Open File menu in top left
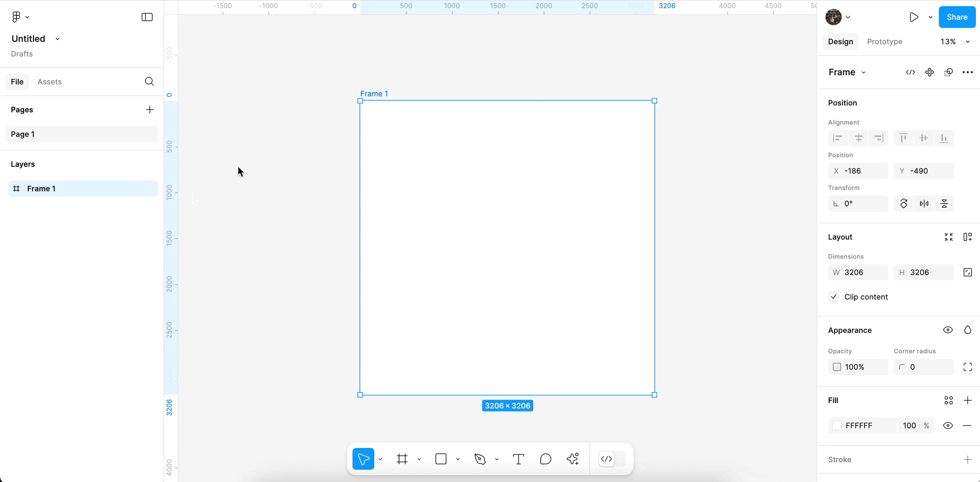The width and height of the screenshot is (980, 482). pos(17,81)
